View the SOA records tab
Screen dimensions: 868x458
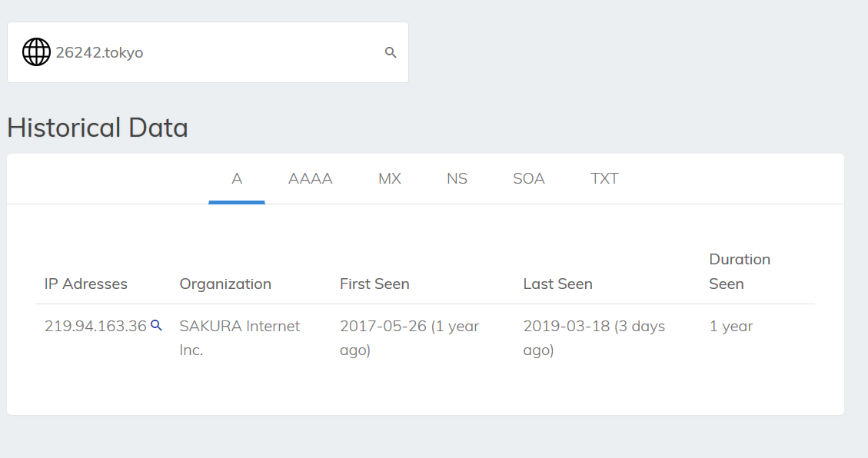tap(529, 179)
